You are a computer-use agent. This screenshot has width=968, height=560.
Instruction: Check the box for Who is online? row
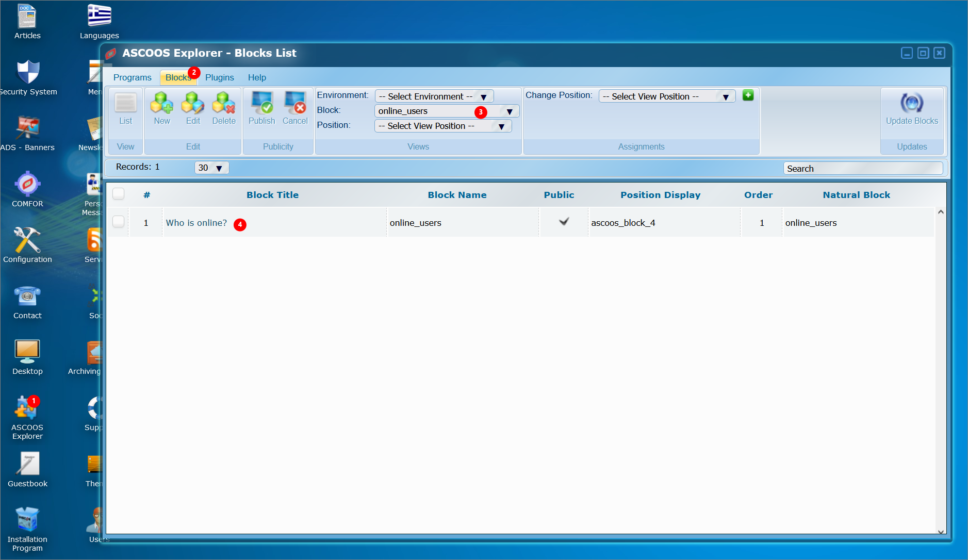coord(119,222)
